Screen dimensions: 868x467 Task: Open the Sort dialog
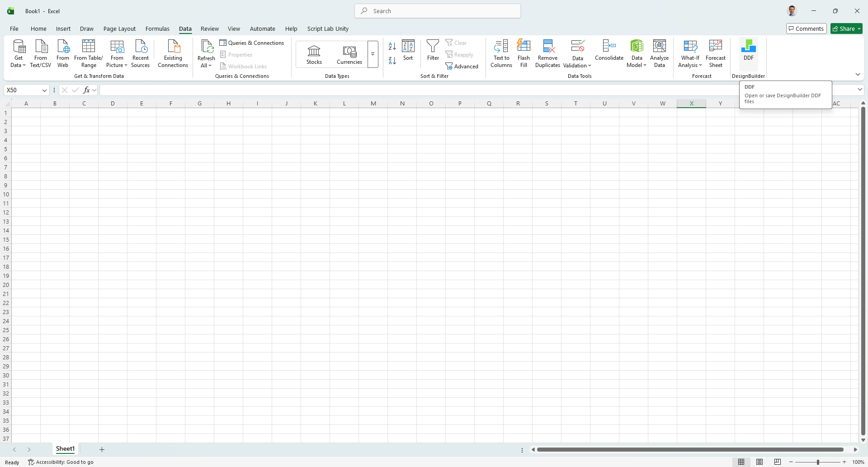click(x=408, y=50)
